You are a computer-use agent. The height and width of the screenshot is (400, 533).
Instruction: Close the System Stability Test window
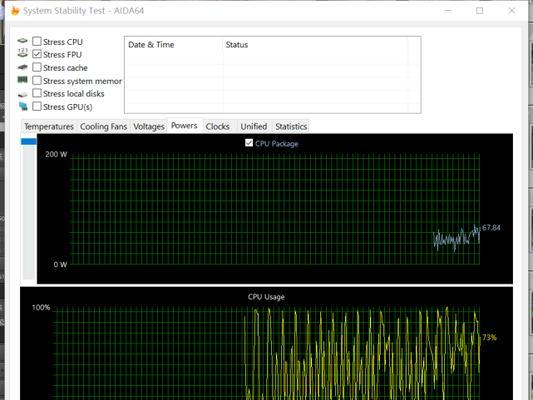click(x=512, y=11)
